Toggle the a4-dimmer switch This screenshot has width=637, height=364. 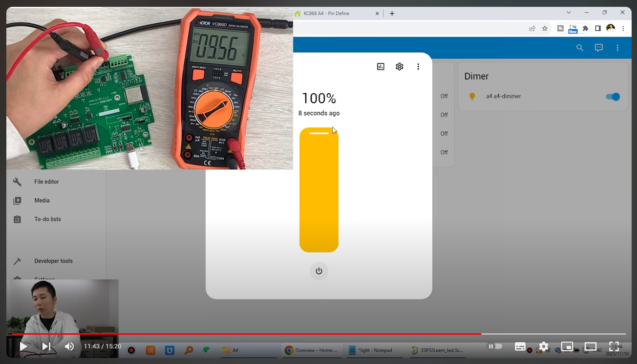point(613,97)
